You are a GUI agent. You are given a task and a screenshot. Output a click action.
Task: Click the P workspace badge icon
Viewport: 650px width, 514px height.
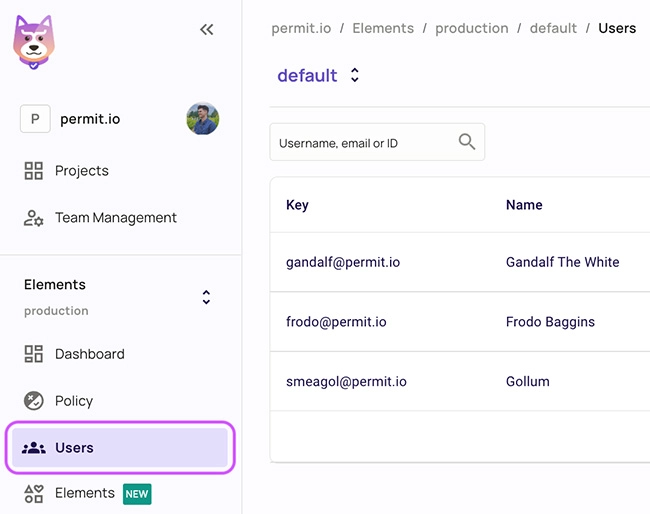(35, 119)
